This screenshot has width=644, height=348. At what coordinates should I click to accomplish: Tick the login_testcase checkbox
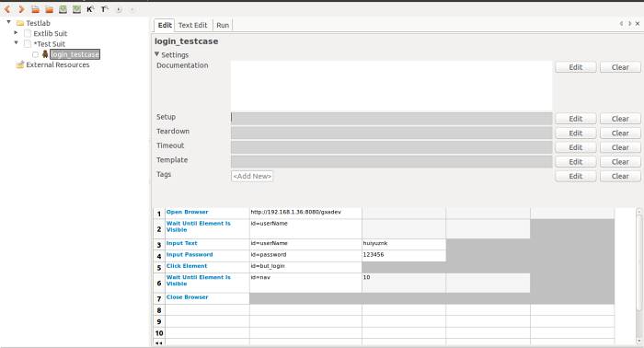click(x=35, y=54)
